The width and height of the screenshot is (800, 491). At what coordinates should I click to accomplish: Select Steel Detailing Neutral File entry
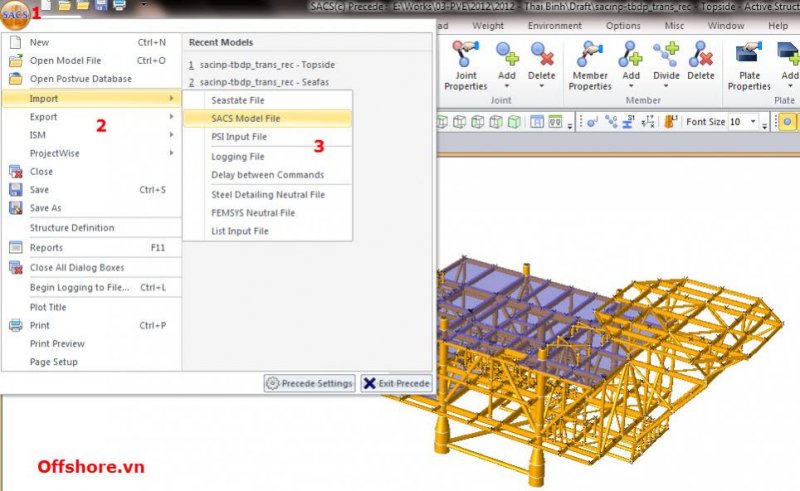tap(267, 195)
